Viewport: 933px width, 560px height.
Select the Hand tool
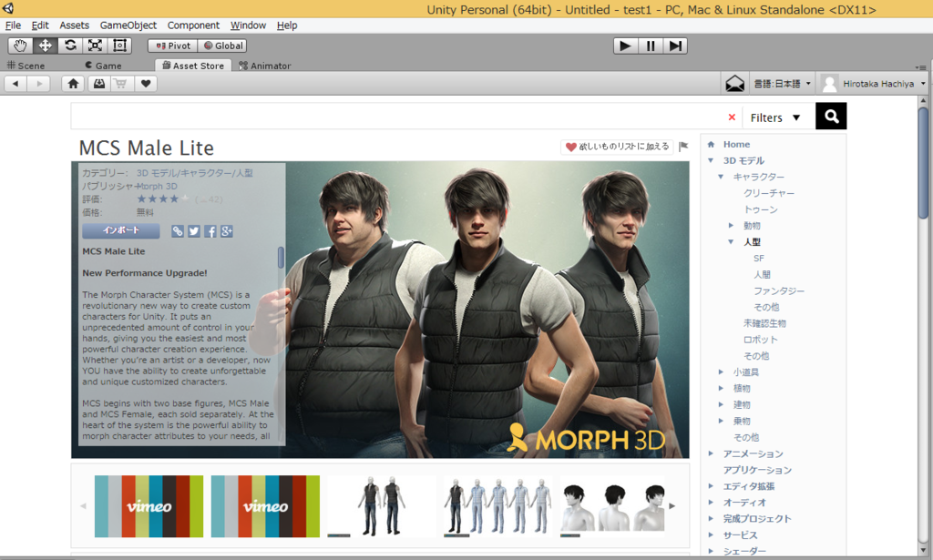coord(20,46)
